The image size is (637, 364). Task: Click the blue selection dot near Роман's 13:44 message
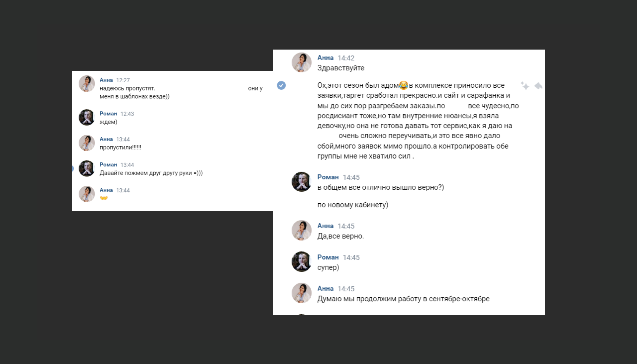click(73, 169)
